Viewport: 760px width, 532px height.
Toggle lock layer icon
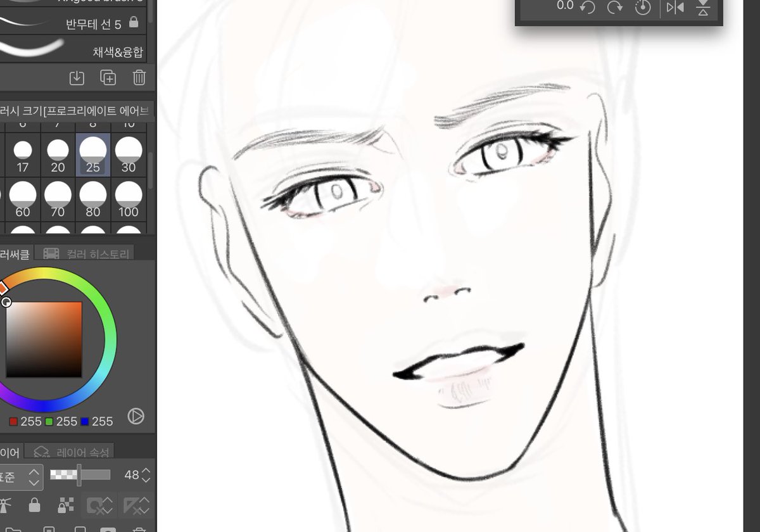point(35,505)
